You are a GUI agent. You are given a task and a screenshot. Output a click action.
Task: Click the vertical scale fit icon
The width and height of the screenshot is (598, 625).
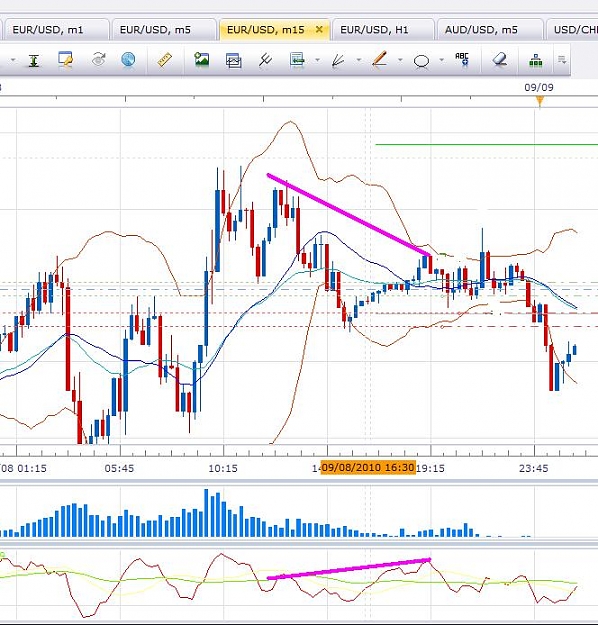pyautogui.click(x=34, y=61)
